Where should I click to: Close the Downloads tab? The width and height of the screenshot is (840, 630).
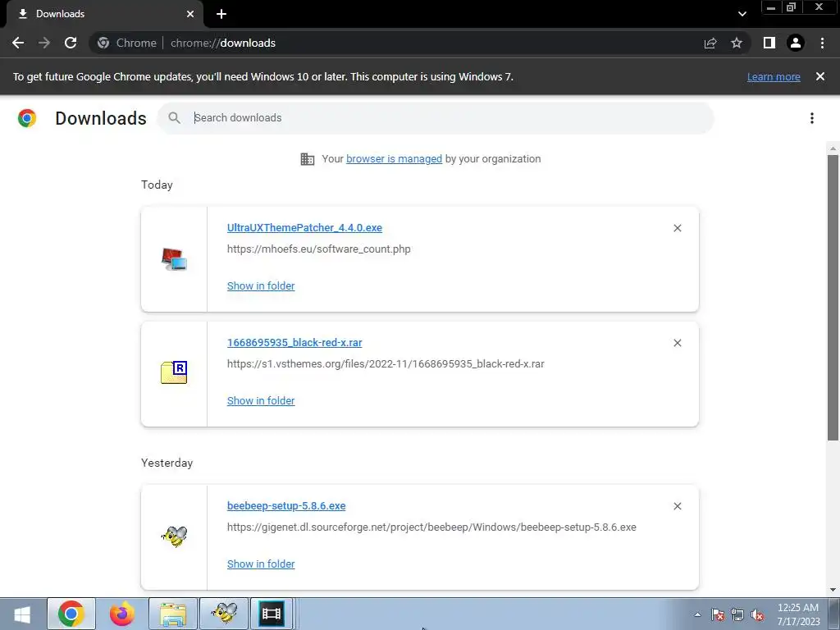(x=190, y=14)
